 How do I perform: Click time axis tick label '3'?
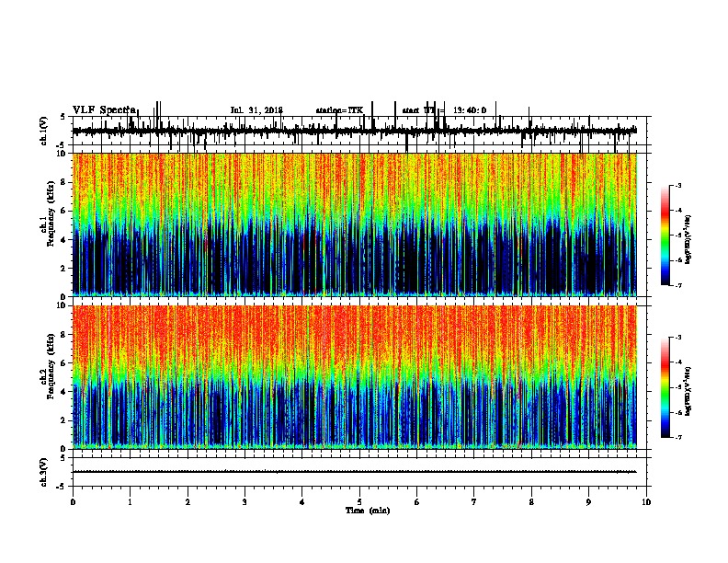pyautogui.click(x=245, y=502)
